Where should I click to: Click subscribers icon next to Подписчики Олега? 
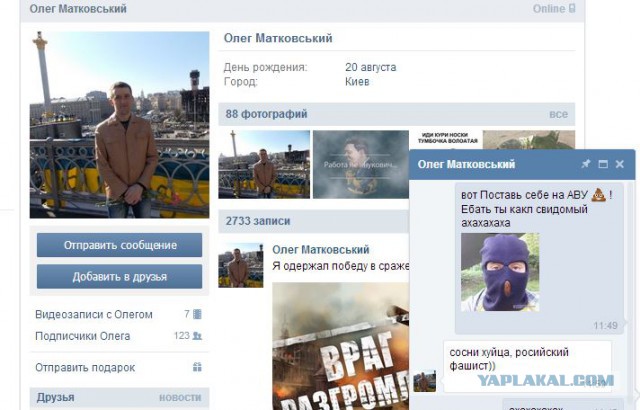[x=197, y=336]
